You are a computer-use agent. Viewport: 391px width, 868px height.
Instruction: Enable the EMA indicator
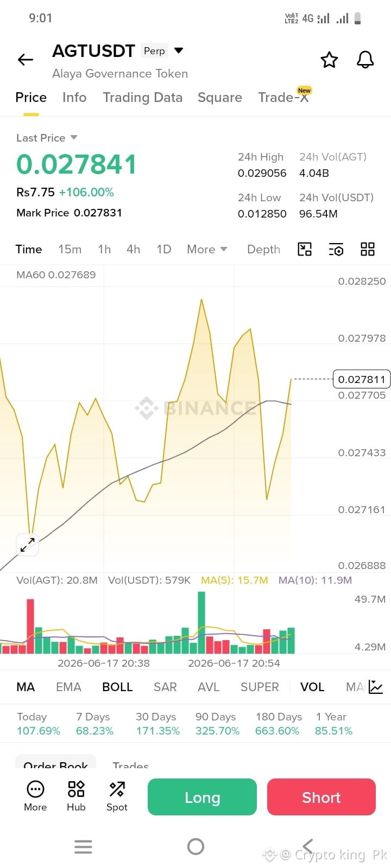point(68,687)
